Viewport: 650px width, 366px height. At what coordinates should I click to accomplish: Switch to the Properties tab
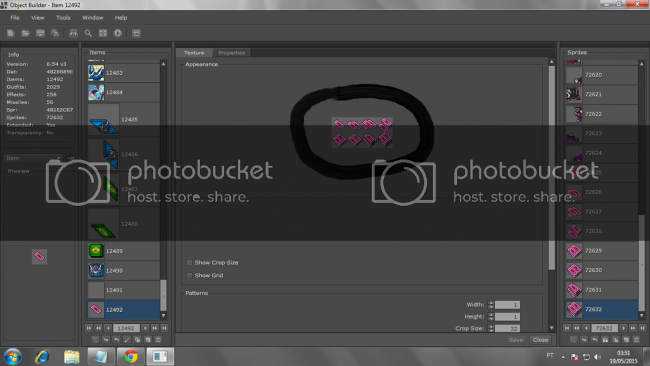pyautogui.click(x=231, y=53)
